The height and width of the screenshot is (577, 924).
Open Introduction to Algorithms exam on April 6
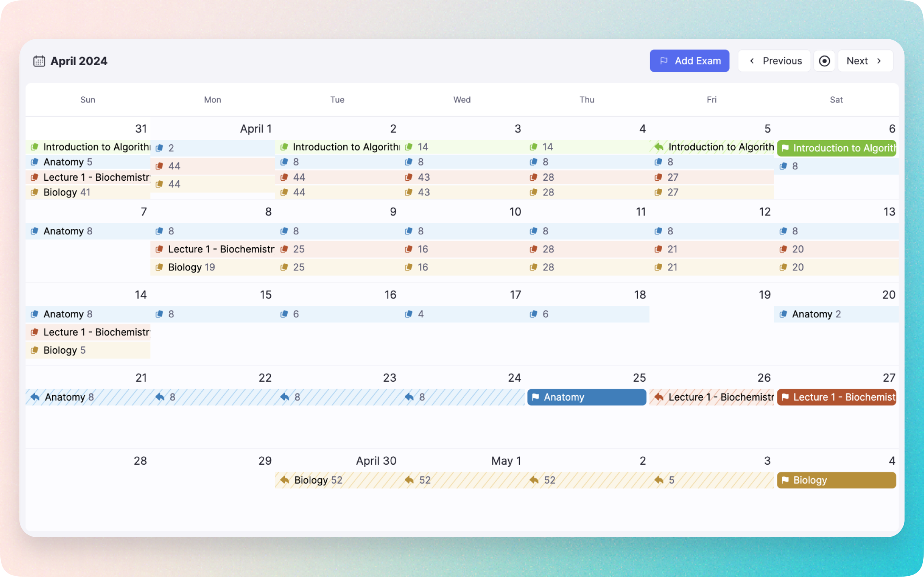point(836,148)
